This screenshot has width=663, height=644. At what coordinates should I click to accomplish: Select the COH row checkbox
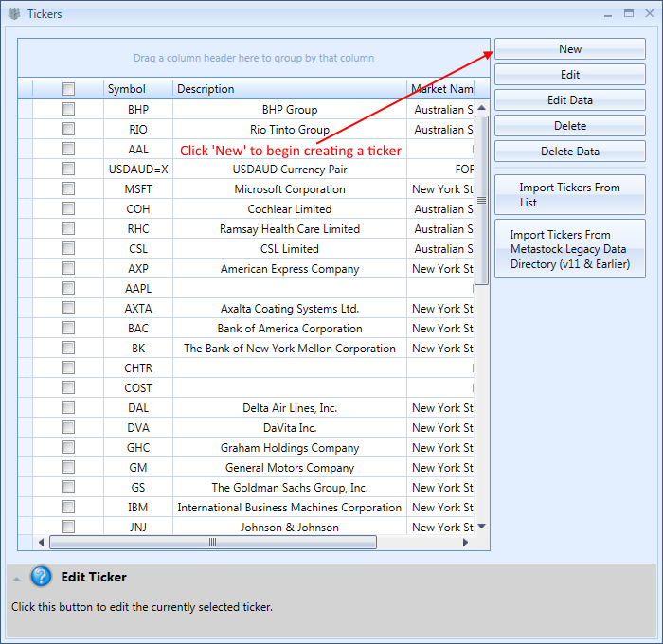[x=68, y=208]
